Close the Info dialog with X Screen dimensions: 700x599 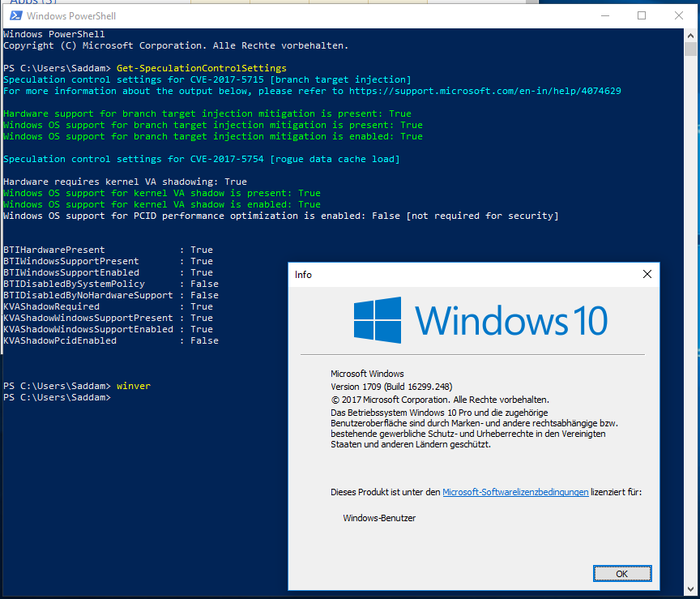pyautogui.click(x=647, y=274)
